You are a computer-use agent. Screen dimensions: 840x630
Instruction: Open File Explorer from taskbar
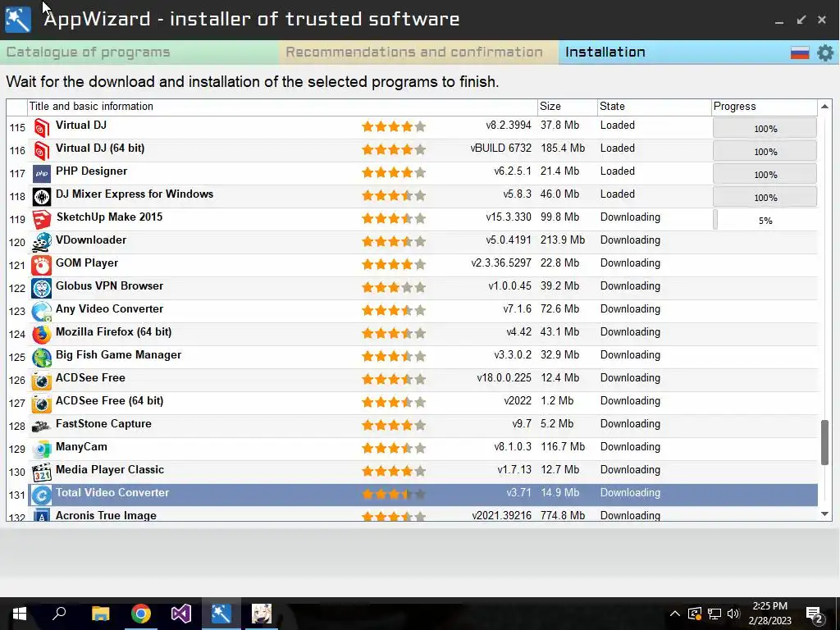100,614
